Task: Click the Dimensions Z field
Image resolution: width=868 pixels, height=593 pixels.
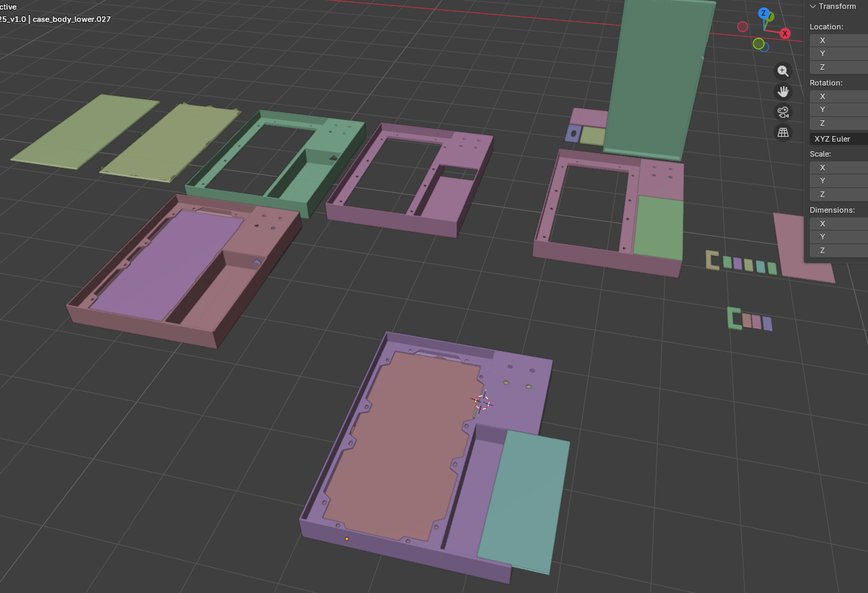Action: (x=839, y=250)
